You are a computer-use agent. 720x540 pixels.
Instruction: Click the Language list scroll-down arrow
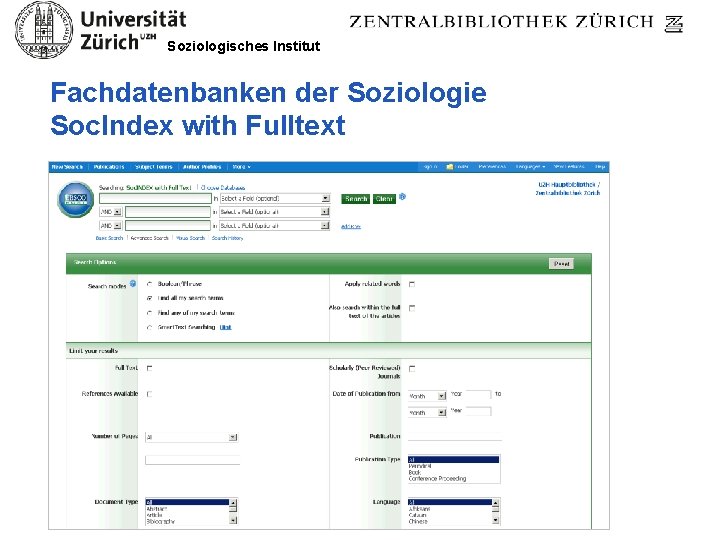495,520
